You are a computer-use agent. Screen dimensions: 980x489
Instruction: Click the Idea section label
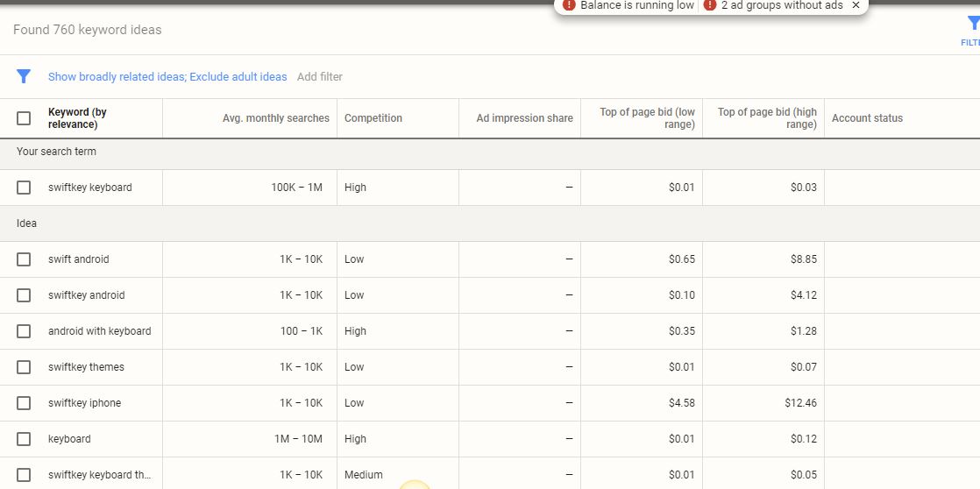27,223
